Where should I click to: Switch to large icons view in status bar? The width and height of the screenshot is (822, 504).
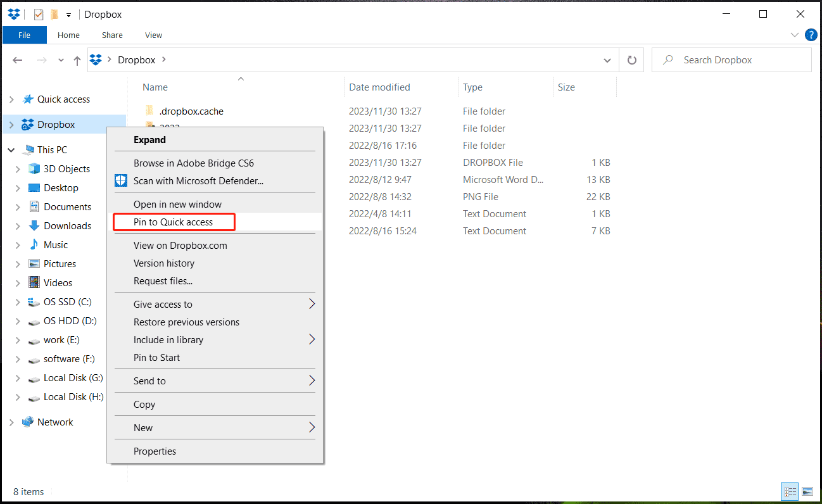coord(807,491)
